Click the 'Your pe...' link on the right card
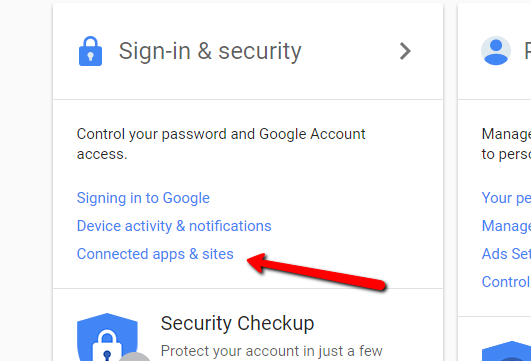531x361 pixels. [506, 198]
